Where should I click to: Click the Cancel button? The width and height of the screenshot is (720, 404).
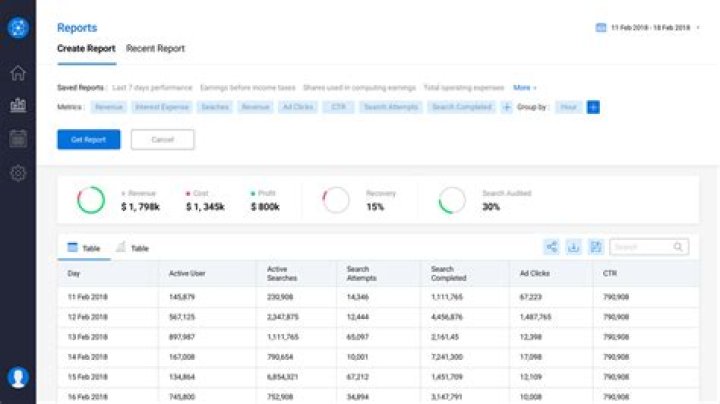(162, 140)
